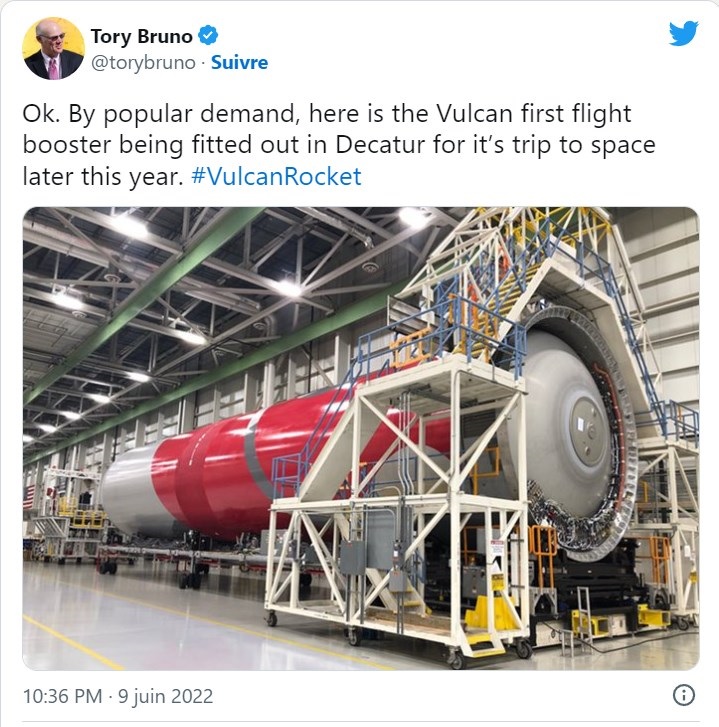Click the tweet text about Vulcan booster
This screenshot has height=727, width=719.
click(x=338, y=145)
